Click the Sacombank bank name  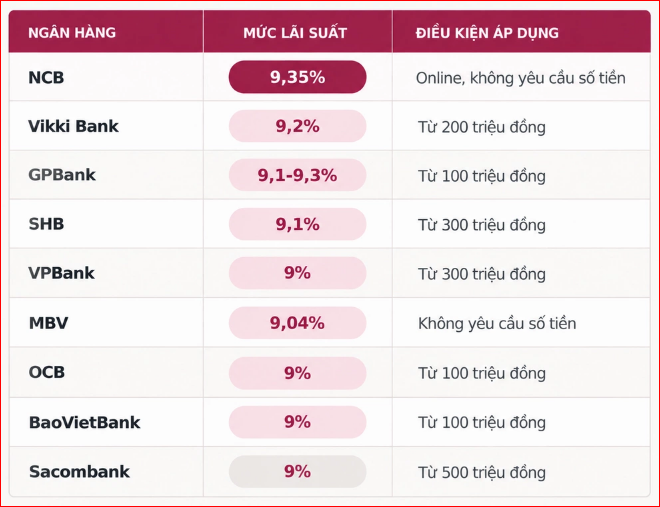[x=79, y=472]
